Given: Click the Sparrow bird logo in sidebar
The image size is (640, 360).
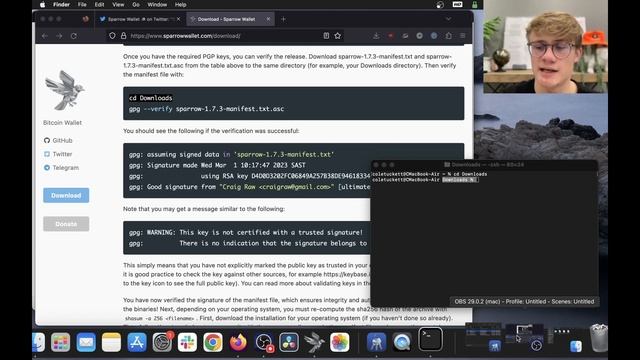Looking at the screenshot, I should (64, 90).
